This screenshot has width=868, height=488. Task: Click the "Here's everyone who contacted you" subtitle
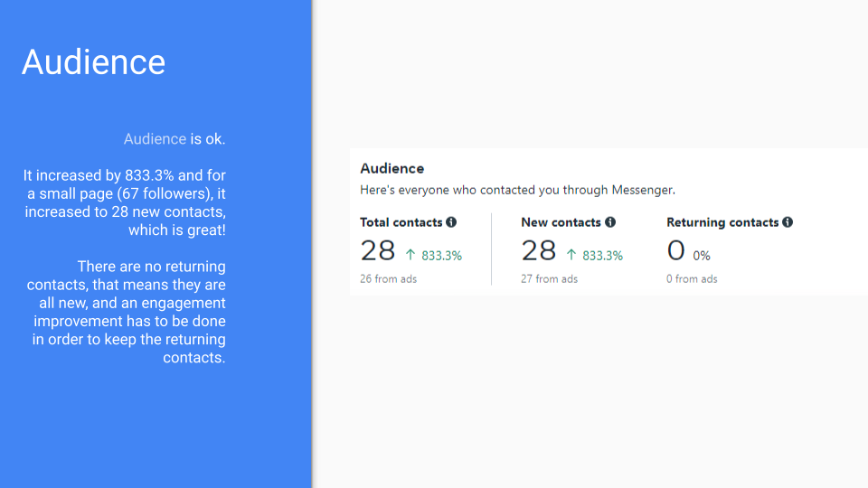[x=517, y=190]
